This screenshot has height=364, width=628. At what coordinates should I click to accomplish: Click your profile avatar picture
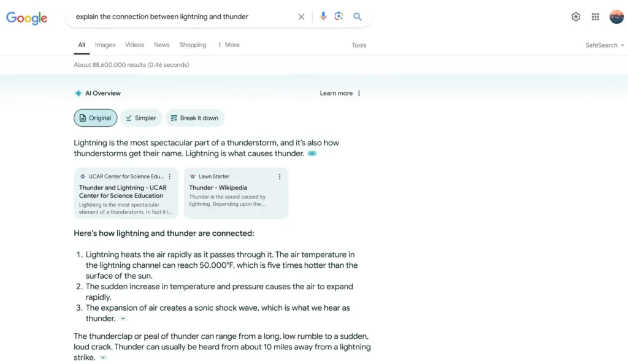[x=616, y=17]
